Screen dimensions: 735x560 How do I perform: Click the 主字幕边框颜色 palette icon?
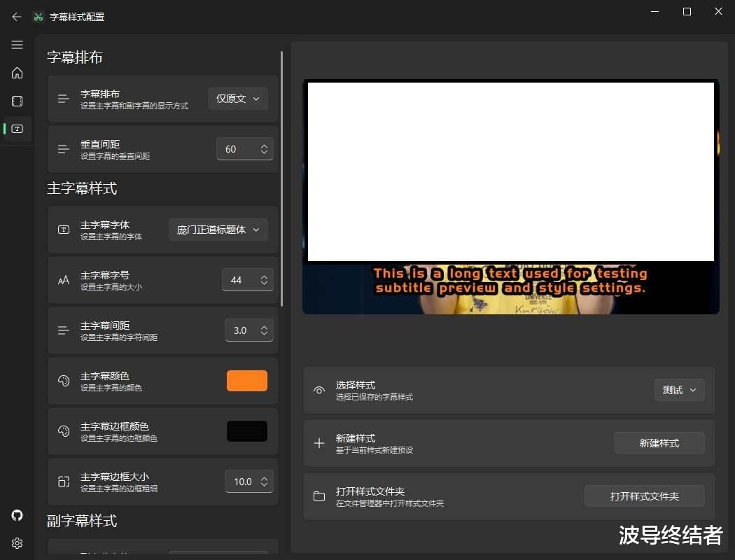[63, 431]
